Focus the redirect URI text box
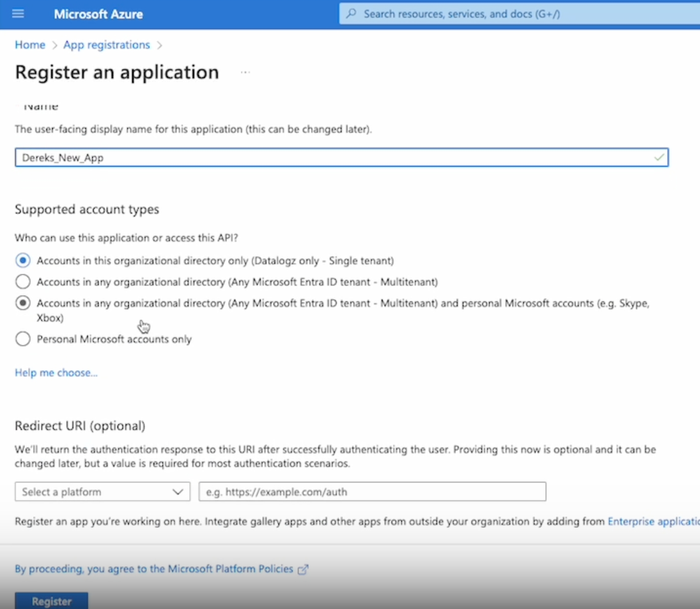The width and height of the screenshot is (700, 609). [x=372, y=492]
